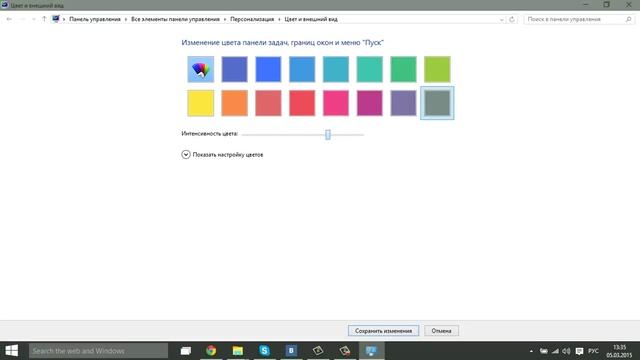The width and height of the screenshot is (640, 360).
Task: Click the 'Отмена' button
Action: [441, 331]
